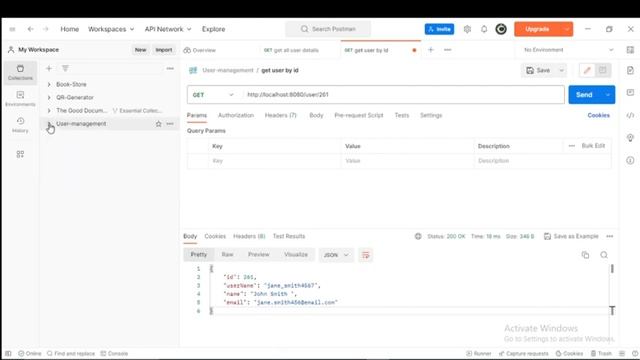Viewport: 640px width, 360px height.
Task: Click the configure sidebar grid icon
Action: pyautogui.click(x=20, y=154)
